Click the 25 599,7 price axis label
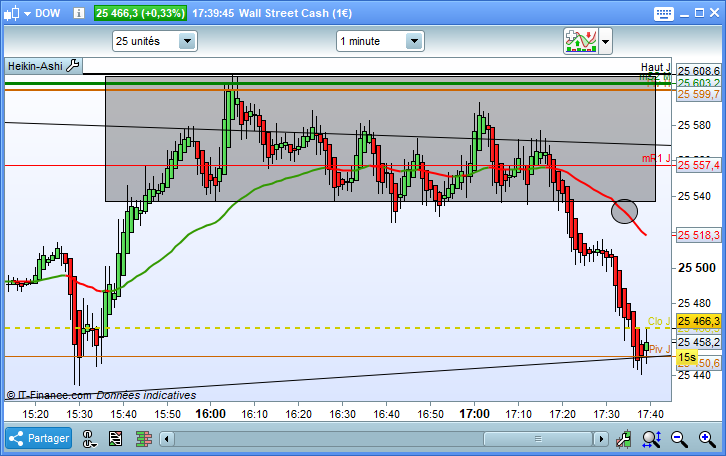 699,94
